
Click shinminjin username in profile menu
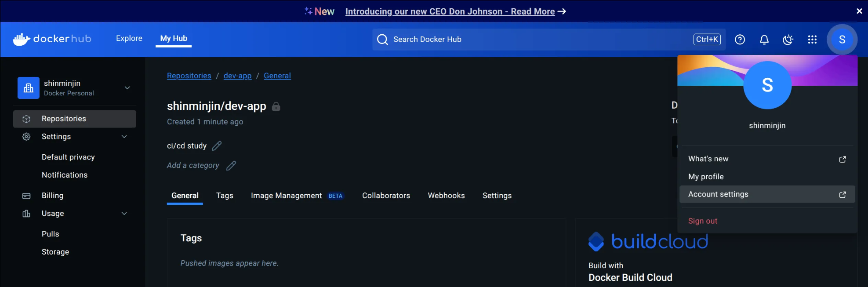coord(767,126)
